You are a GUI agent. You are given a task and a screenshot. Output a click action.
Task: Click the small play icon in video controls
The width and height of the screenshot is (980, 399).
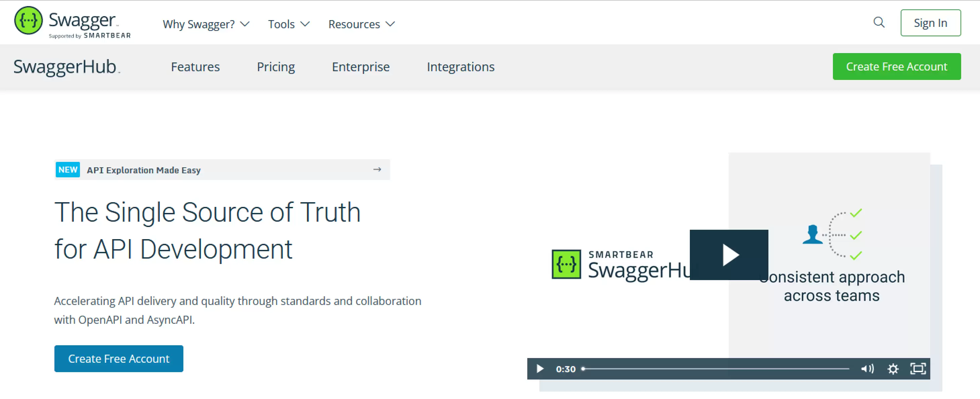[x=539, y=368]
